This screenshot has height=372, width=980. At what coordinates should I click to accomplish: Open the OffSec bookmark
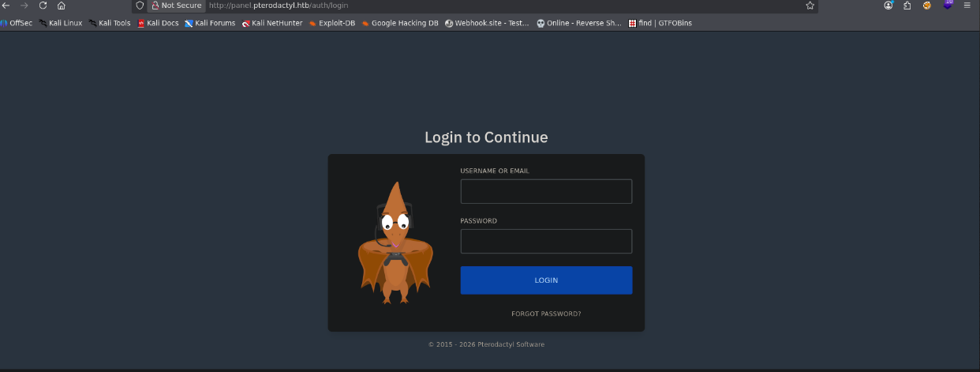pyautogui.click(x=17, y=23)
